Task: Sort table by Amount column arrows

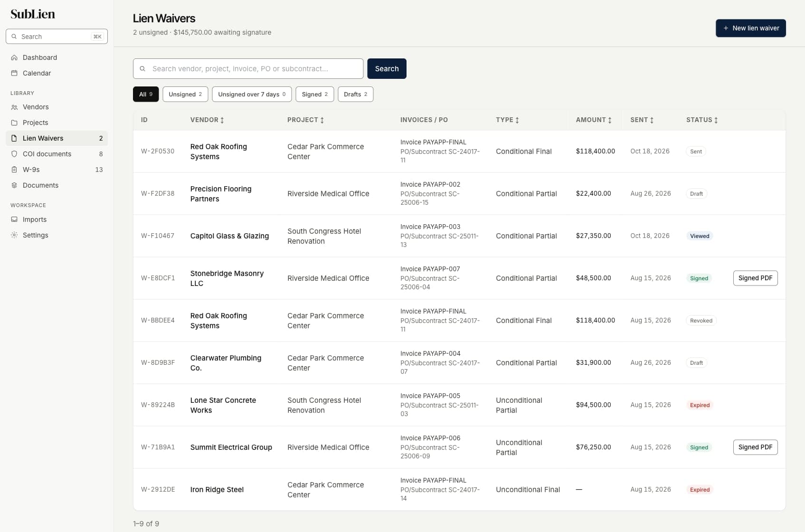Action: point(610,120)
